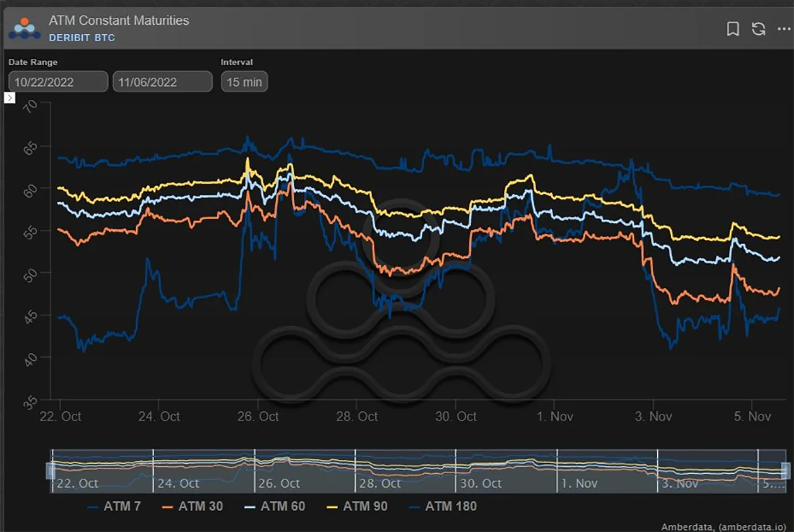The image size is (794, 532).
Task: Click the 50 y-axis label
Action: [30, 275]
